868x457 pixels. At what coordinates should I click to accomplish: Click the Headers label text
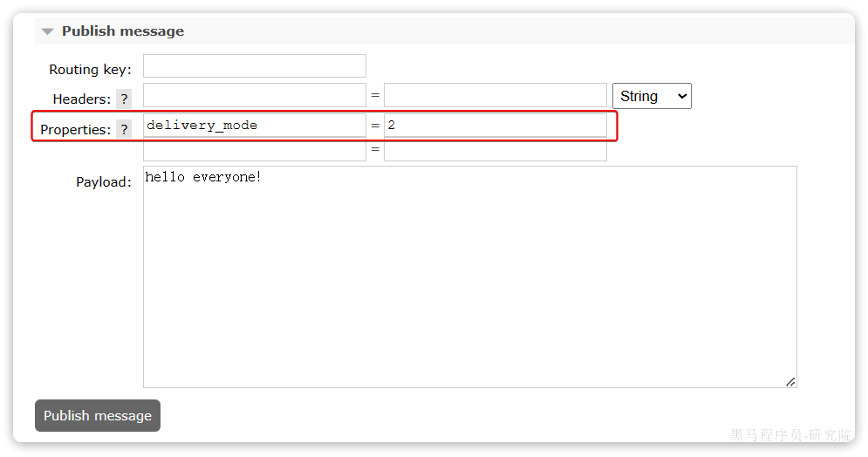pos(82,99)
